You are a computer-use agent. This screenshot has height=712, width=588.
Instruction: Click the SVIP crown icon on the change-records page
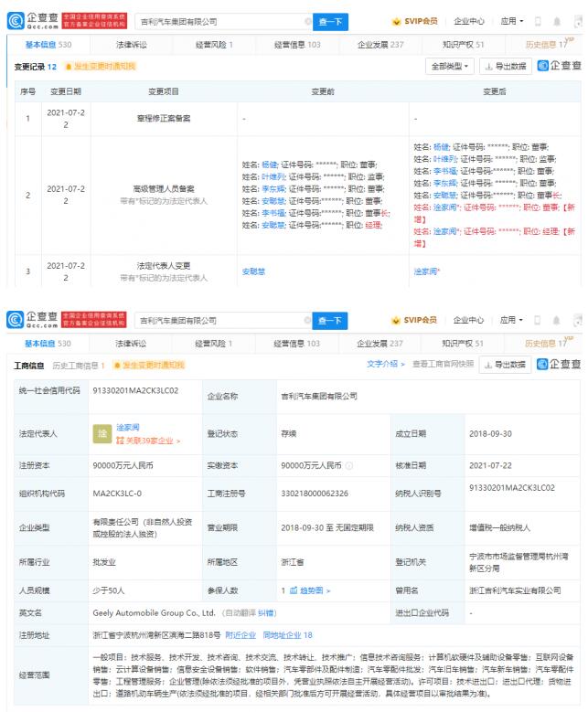pyautogui.click(x=396, y=21)
